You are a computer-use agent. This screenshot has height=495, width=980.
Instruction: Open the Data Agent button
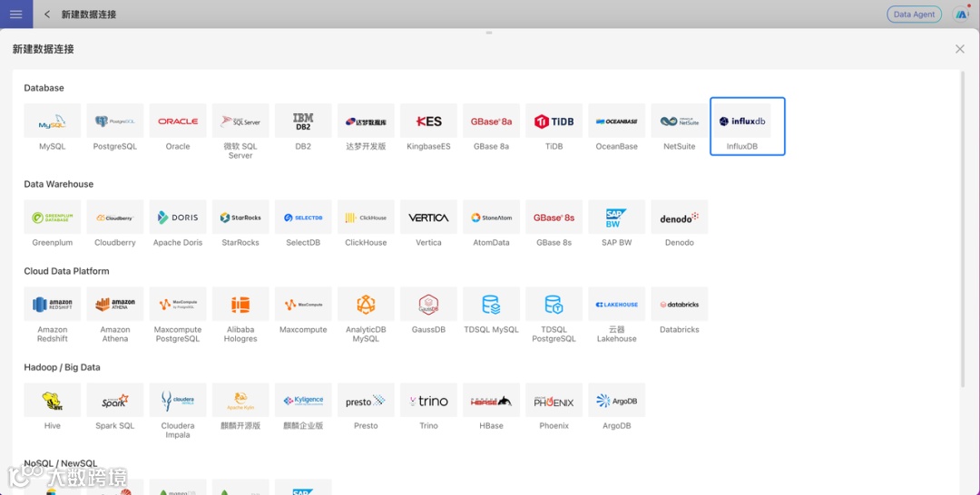pyautogui.click(x=914, y=15)
